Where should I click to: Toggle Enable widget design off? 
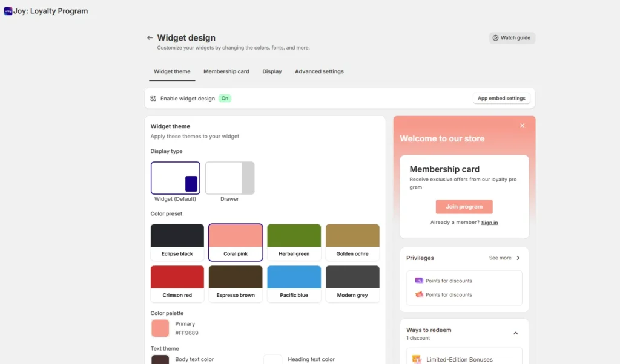click(x=225, y=97)
